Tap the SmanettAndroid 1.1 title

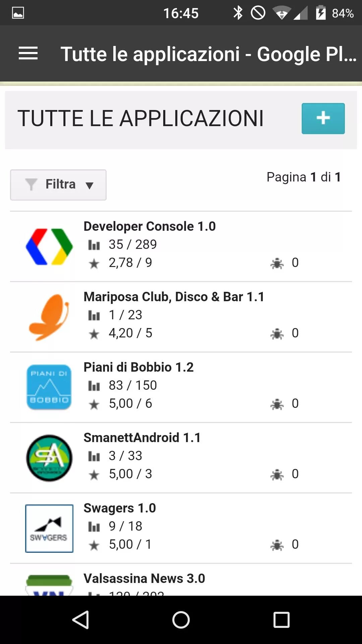(142, 438)
